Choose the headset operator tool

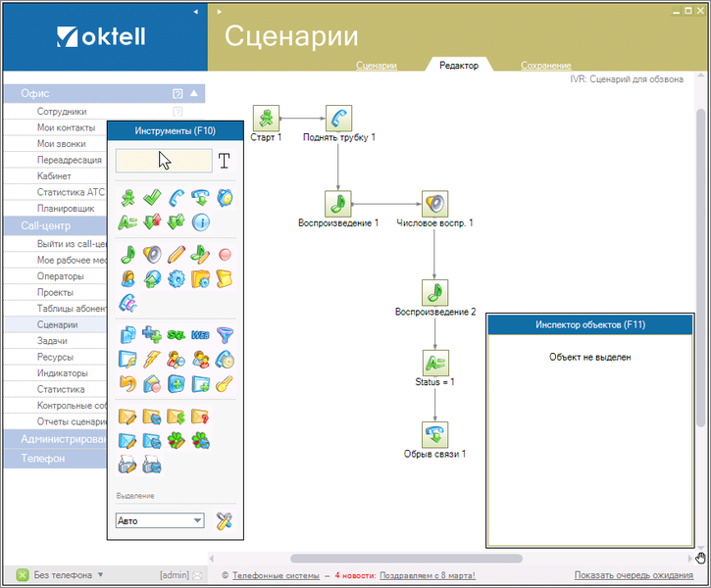click(128, 278)
